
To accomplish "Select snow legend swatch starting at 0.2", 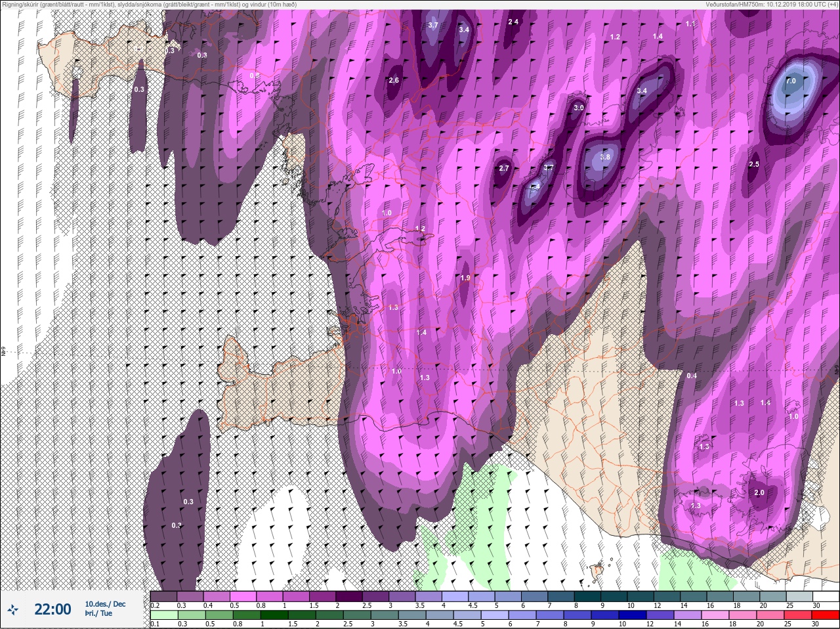I will 163,597.
